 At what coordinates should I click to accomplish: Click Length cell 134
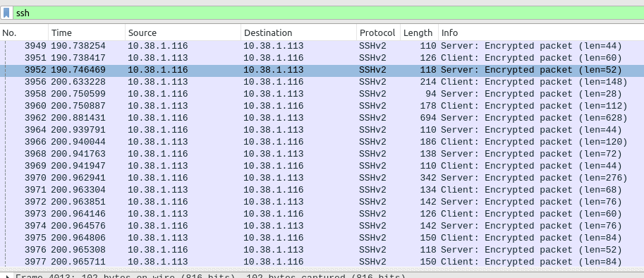428,190
